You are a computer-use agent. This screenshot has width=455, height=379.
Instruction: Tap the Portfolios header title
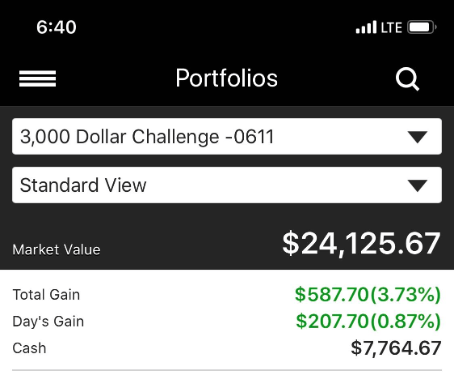pos(227,78)
